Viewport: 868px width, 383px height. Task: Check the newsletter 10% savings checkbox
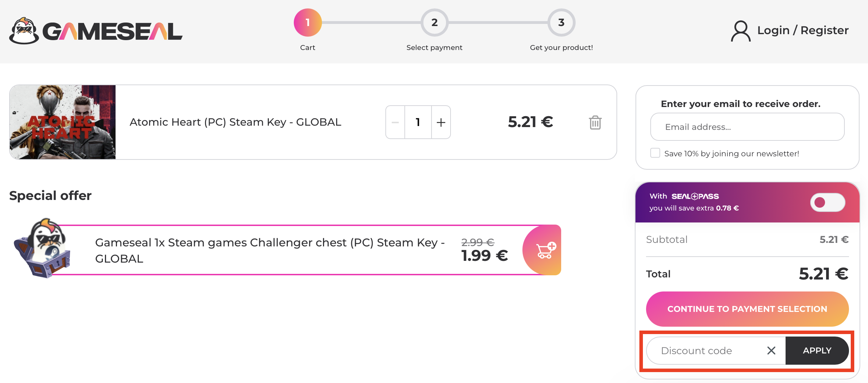pos(655,153)
